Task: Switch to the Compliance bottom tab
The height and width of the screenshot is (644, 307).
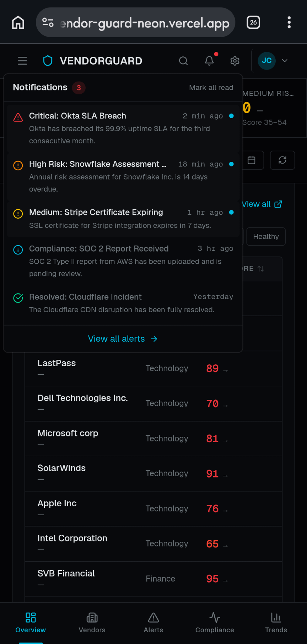Action: click(x=215, y=622)
